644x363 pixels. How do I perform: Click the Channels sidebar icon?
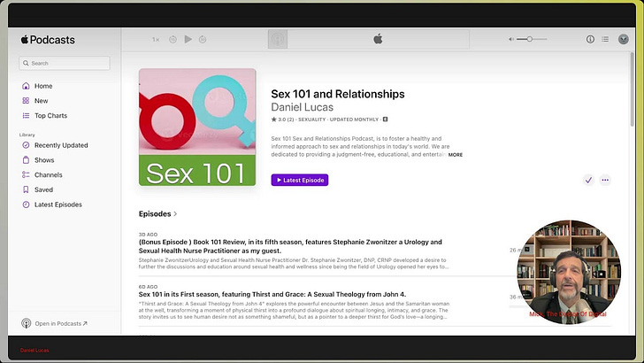26,174
